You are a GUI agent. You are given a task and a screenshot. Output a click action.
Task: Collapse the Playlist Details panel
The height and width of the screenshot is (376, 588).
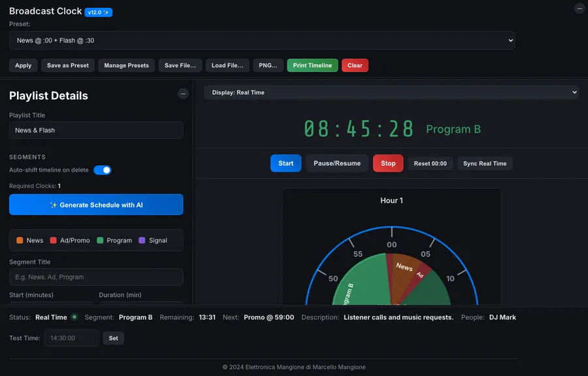pos(183,93)
